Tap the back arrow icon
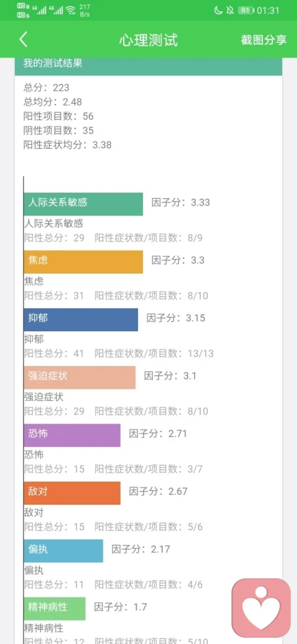The height and width of the screenshot is (644, 297). click(x=24, y=40)
